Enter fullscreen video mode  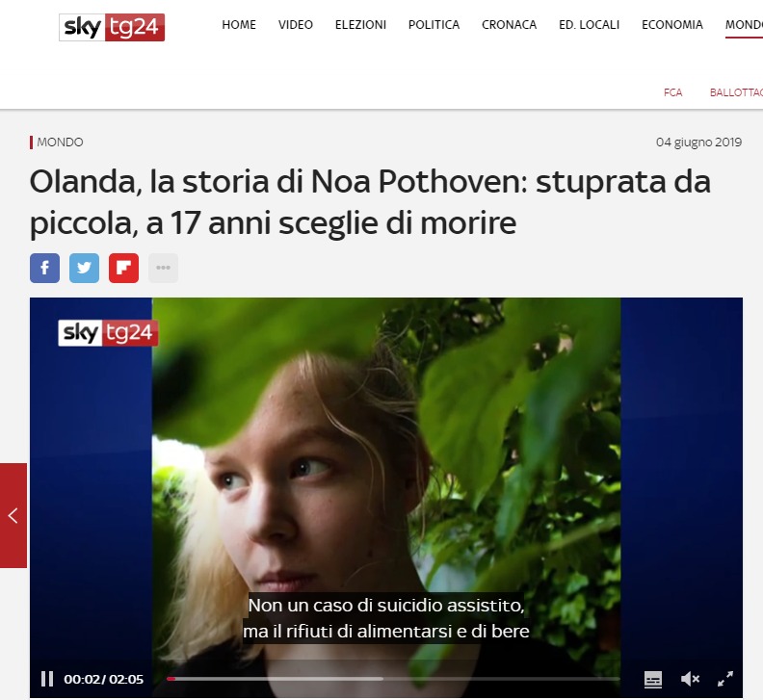(x=725, y=679)
